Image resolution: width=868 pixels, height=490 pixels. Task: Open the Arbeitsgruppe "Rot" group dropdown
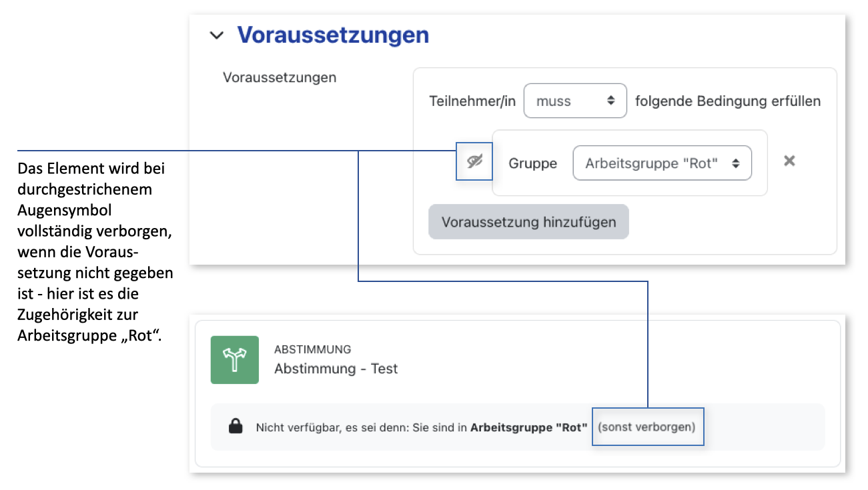661,163
